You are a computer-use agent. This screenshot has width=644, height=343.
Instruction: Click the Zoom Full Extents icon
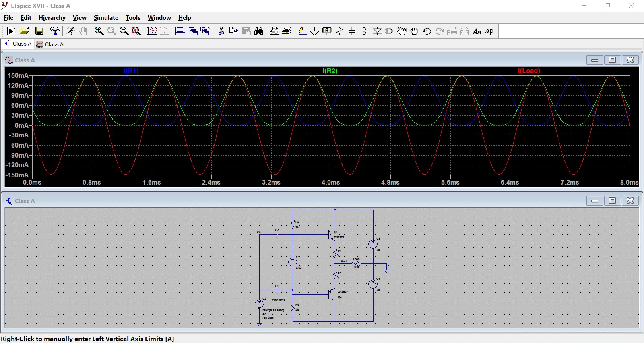click(136, 31)
